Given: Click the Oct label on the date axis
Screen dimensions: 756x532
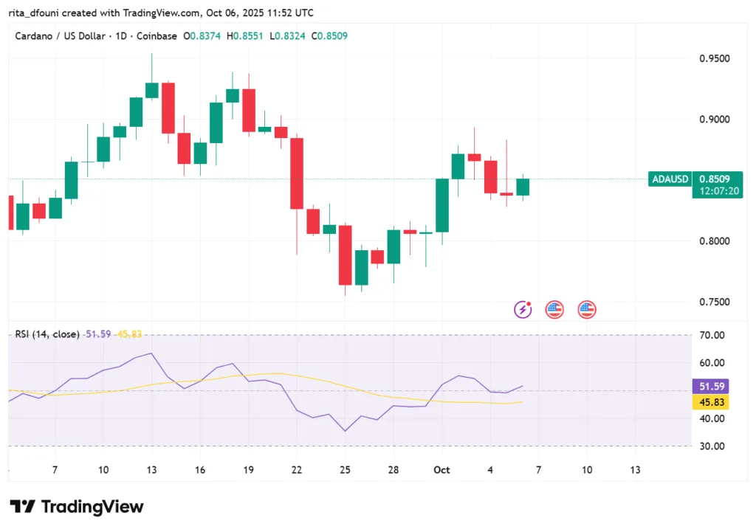Looking at the screenshot, I should point(442,470).
